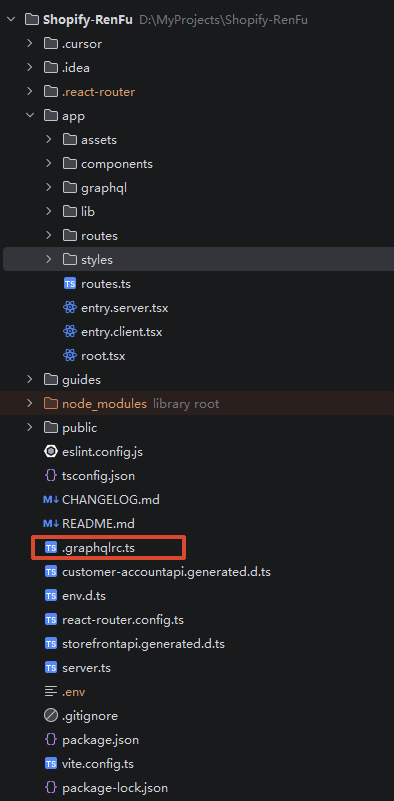Expand the assets folder
Screen dimensions: 394x801
49,139
